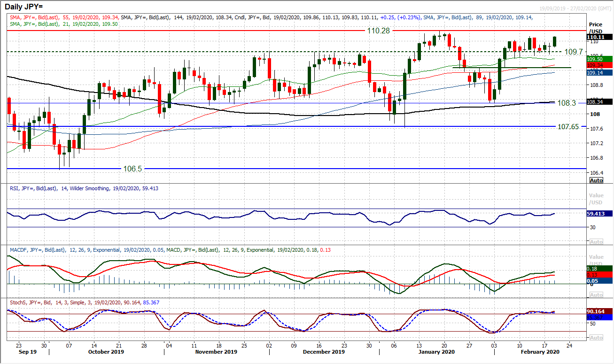Click the 108.3 support level annotation
Image resolution: width=614 pixels, height=364 pixels.
(x=567, y=102)
